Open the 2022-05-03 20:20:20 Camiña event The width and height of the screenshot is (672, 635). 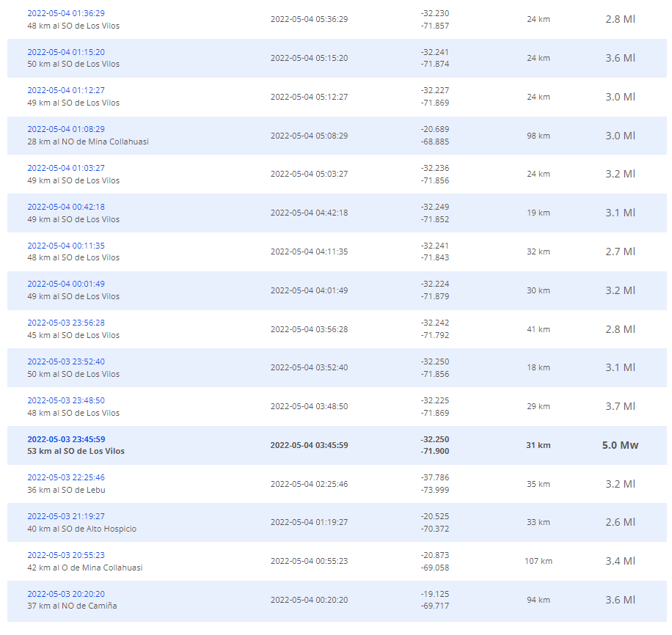(x=66, y=594)
